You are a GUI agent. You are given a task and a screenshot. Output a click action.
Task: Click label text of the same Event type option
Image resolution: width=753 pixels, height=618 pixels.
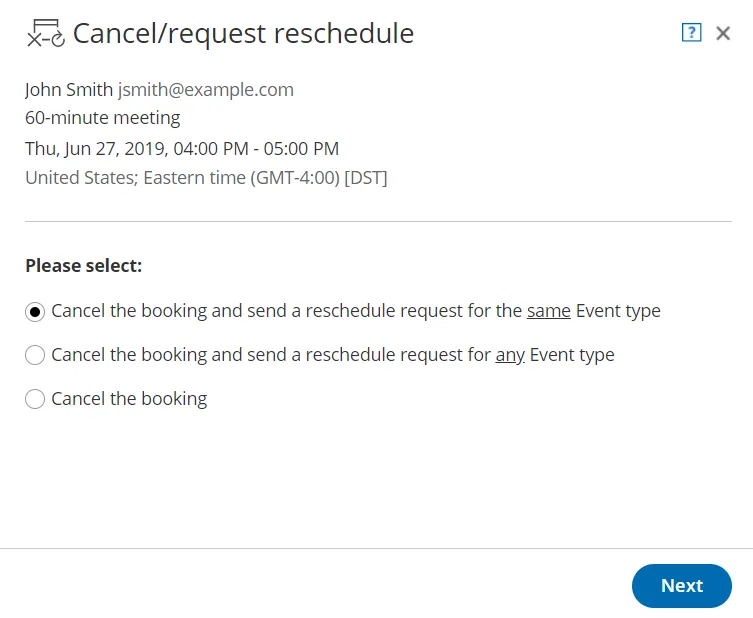coord(356,311)
